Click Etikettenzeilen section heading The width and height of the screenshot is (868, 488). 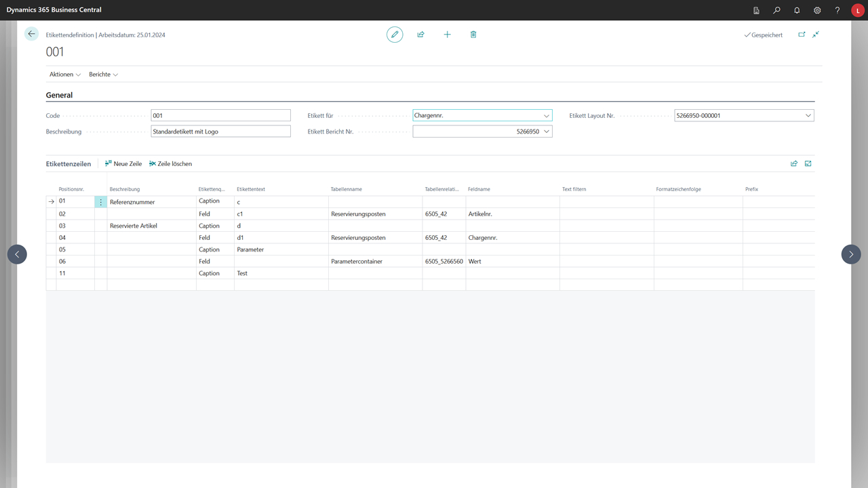(68, 164)
